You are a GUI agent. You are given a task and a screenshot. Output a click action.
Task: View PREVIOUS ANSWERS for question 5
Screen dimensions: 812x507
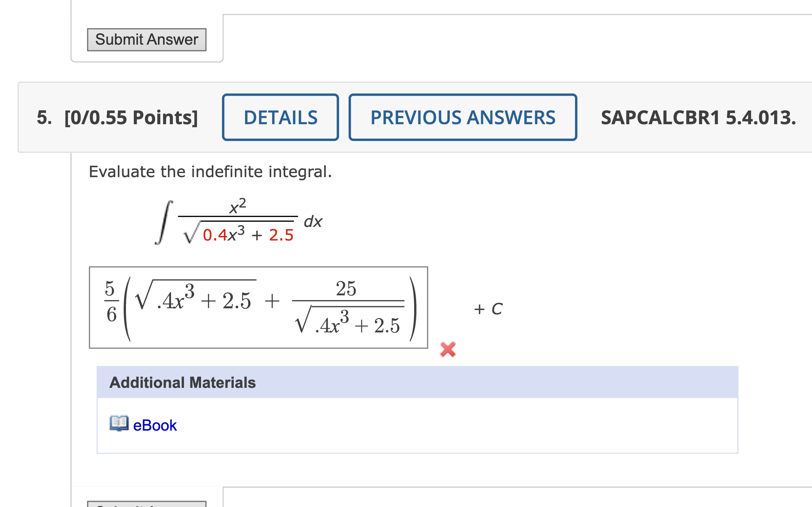tap(462, 118)
